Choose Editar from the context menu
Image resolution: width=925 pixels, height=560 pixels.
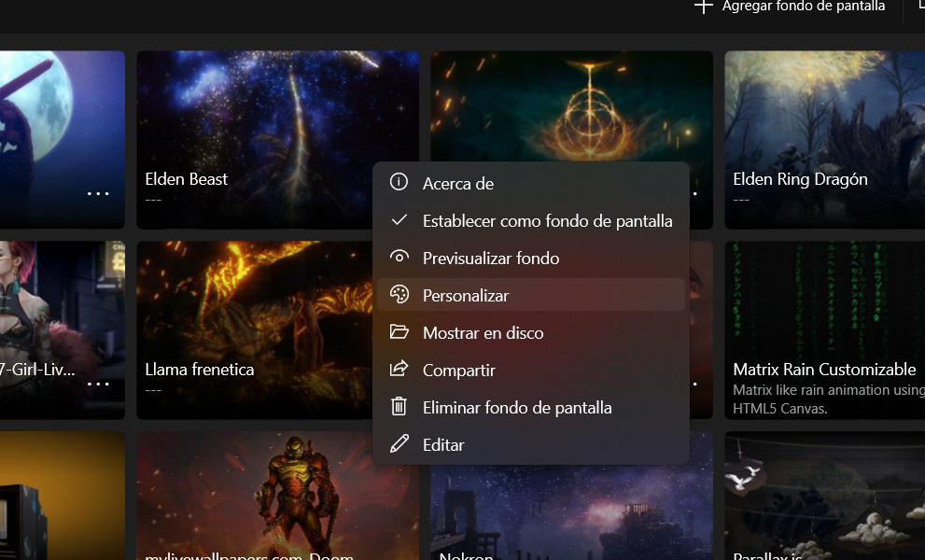point(531,444)
